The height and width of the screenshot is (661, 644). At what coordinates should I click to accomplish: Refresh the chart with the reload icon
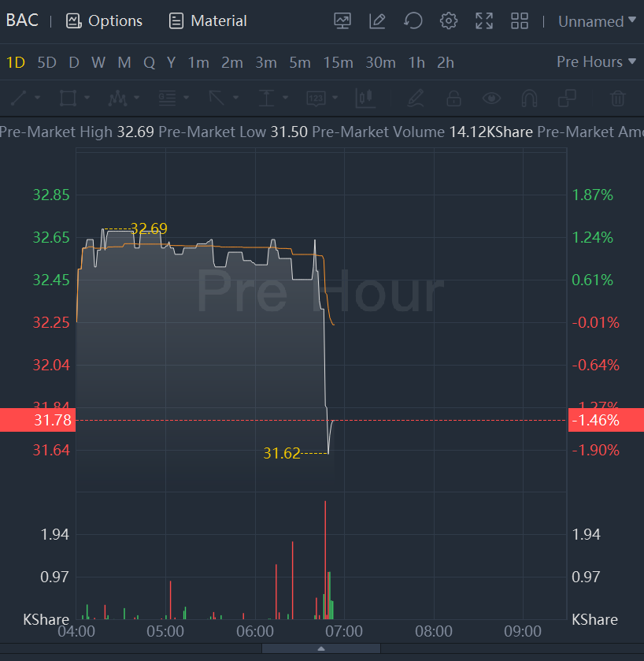pyautogui.click(x=413, y=21)
